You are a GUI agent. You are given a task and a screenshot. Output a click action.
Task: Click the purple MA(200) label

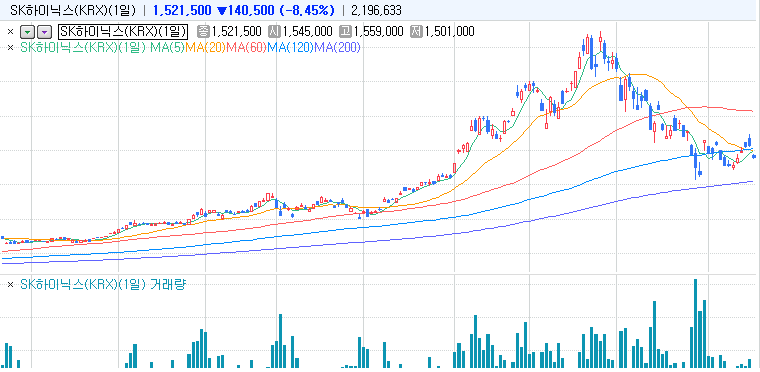tap(337, 47)
